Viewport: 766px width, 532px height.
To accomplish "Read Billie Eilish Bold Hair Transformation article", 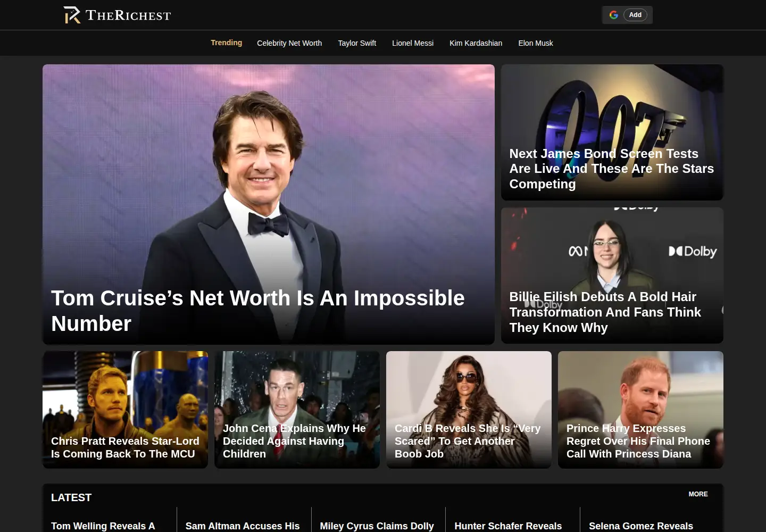I will click(x=605, y=312).
